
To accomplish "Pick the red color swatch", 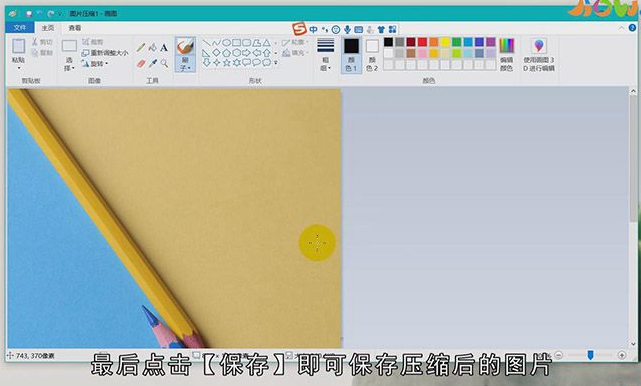I will [x=422, y=42].
